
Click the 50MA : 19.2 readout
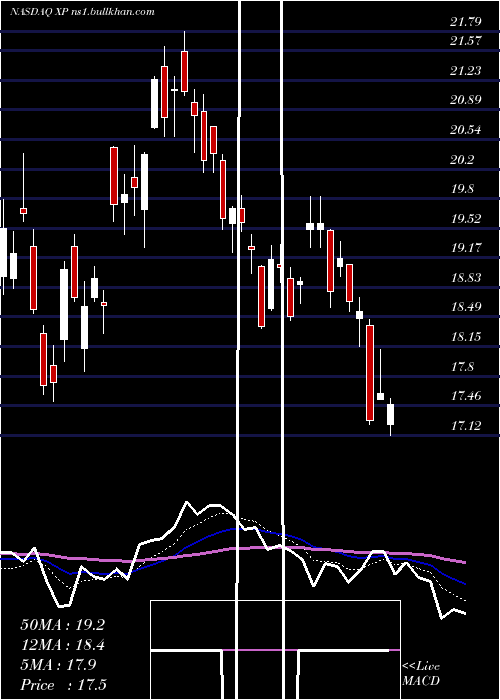(62, 625)
